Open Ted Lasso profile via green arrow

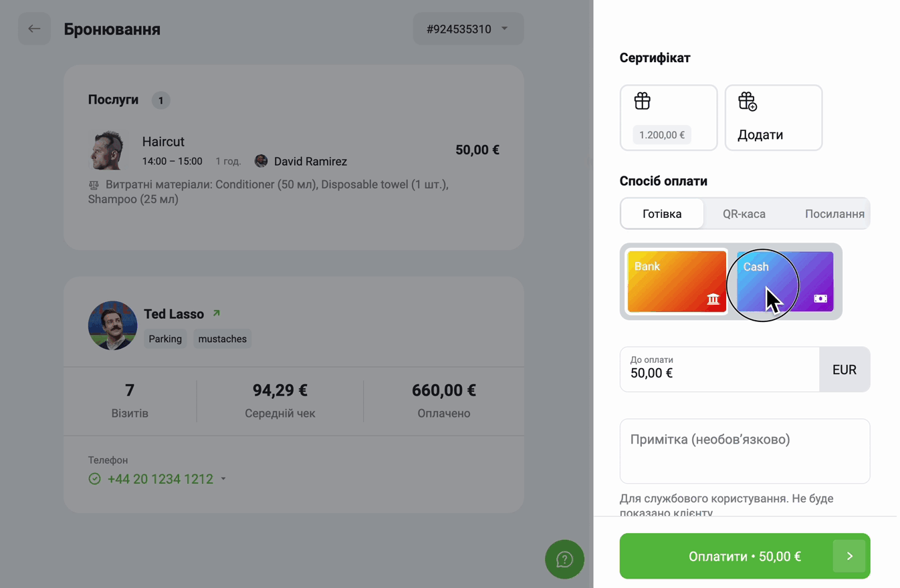[216, 313]
